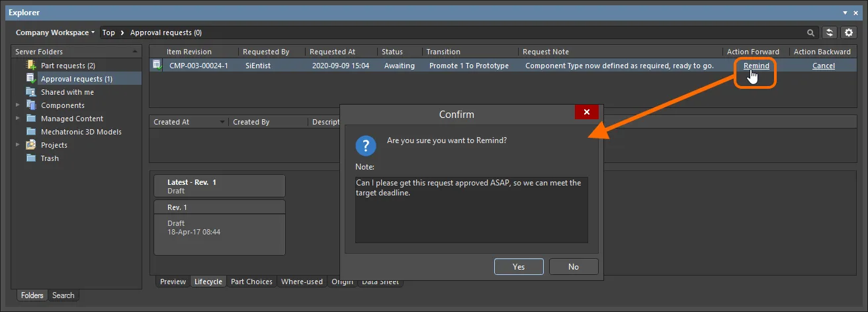Expand the Projects tree node
The width and height of the screenshot is (868, 312).
tap(18, 145)
